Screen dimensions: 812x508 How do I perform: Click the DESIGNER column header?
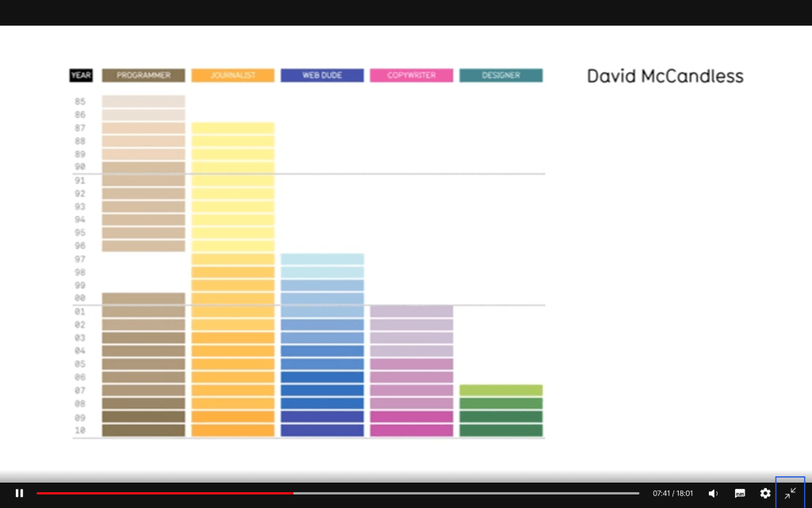(501, 75)
